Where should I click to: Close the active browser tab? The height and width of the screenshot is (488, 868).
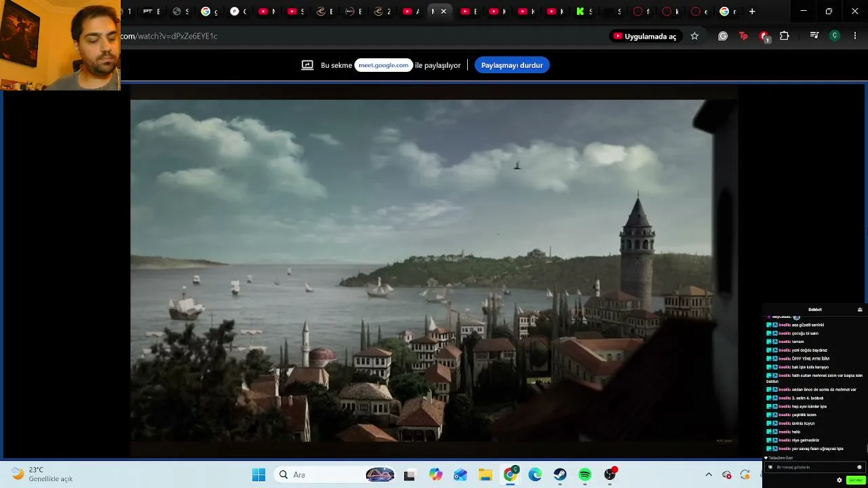[x=443, y=12]
